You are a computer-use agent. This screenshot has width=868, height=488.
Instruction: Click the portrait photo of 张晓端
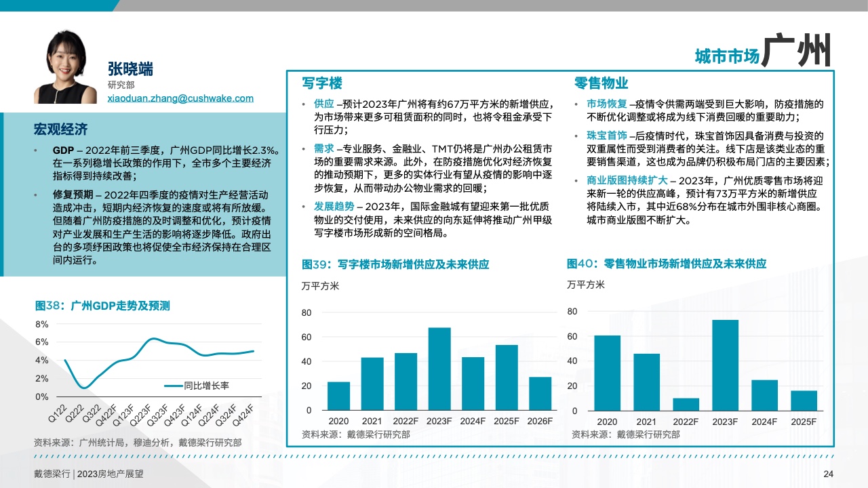pyautogui.click(x=66, y=66)
